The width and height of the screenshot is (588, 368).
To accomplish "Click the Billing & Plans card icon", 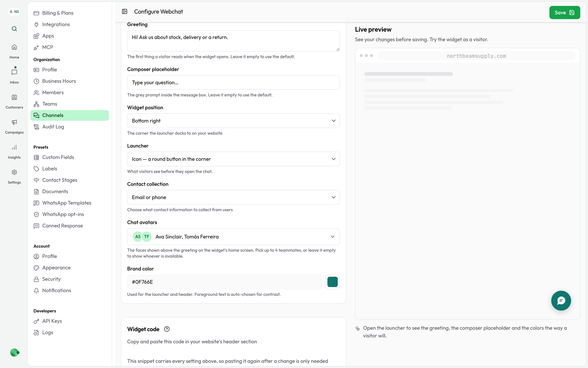I will (x=36, y=13).
